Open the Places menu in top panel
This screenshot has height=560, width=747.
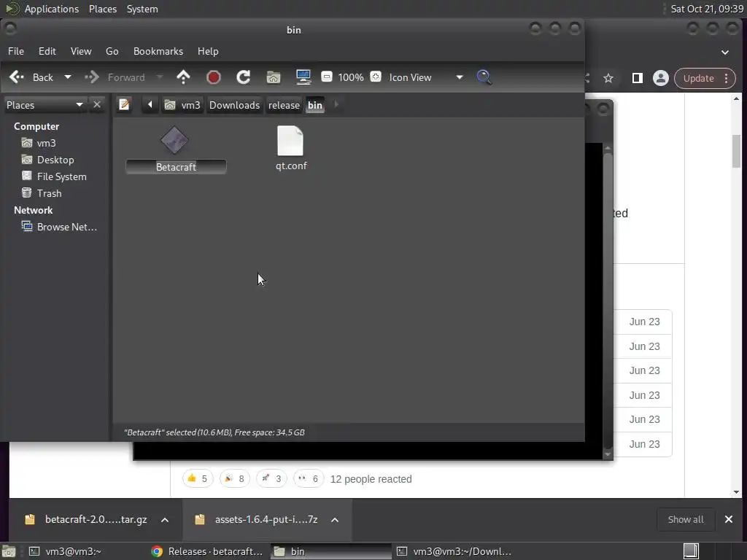tap(103, 9)
